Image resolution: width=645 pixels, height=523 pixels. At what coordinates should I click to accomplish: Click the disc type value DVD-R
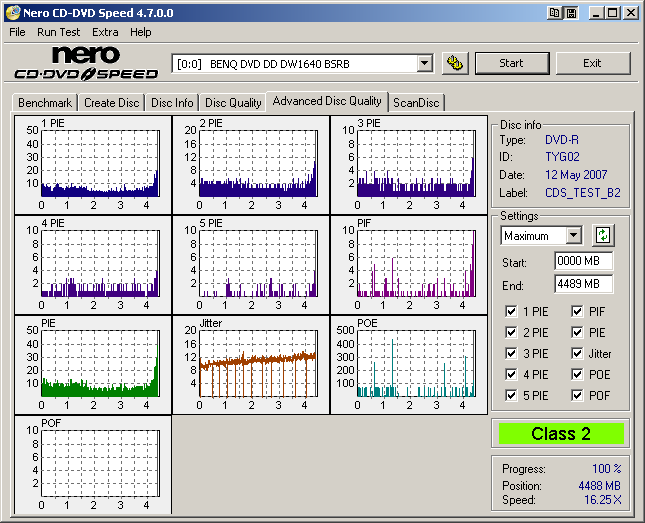coord(561,140)
